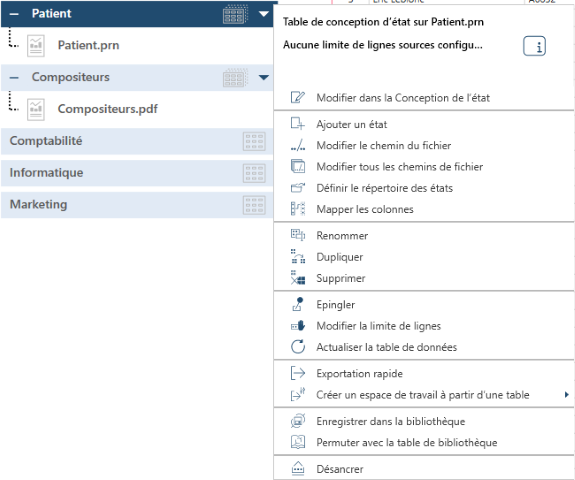Click the Compositeurs.pdf report file icon

[36, 109]
